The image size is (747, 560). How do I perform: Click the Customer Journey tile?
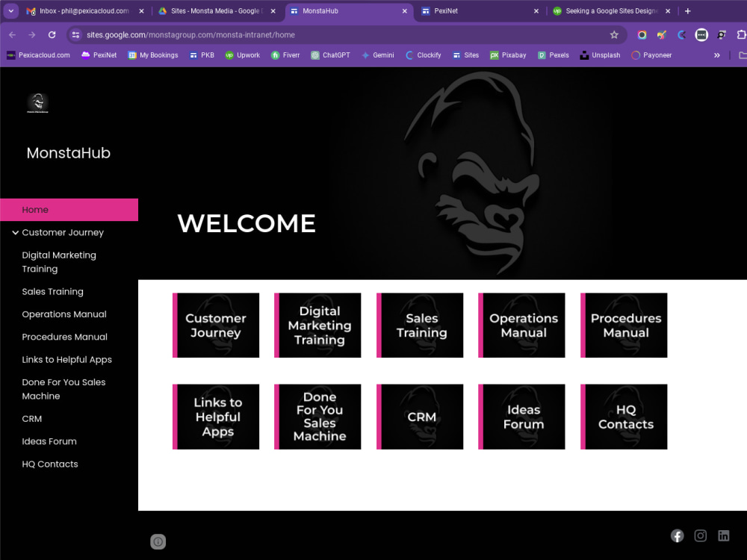(x=216, y=326)
